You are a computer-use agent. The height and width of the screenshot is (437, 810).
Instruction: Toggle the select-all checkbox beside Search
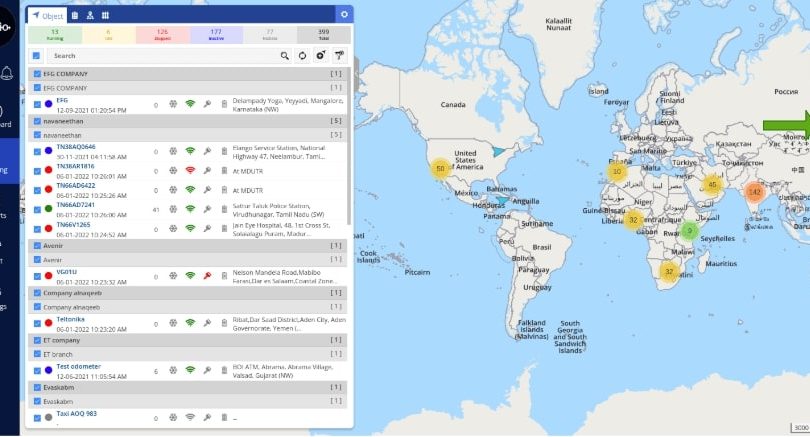37,56
